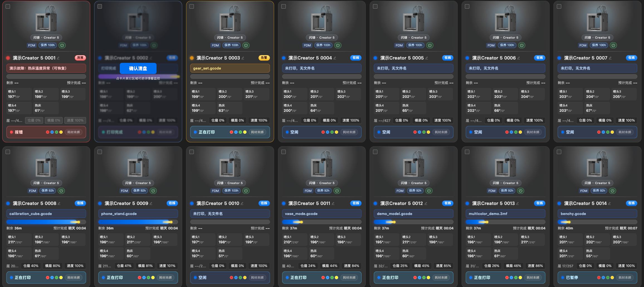Click power icon on 演示Creator 5 0006 card

pyautogui.click(x=522, y=45)
